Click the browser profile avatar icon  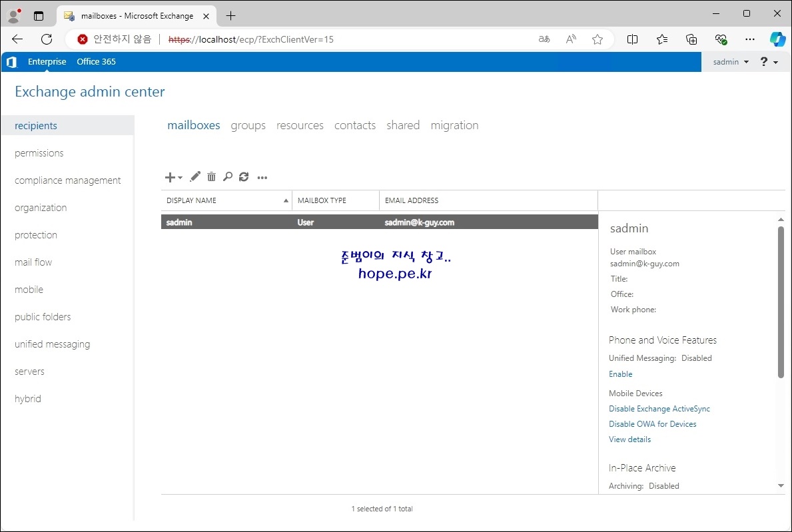coord(14,16)
